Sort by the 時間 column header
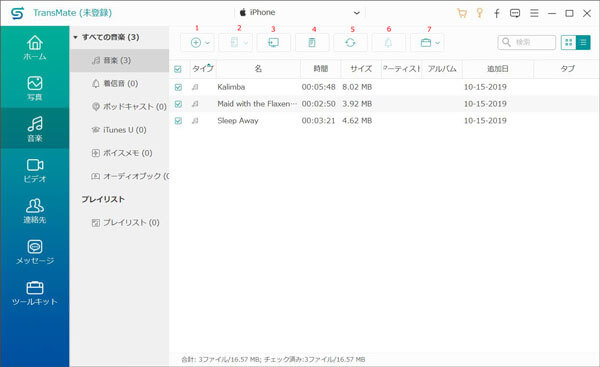The image size is (600, 367). click(x=321, y=69)
